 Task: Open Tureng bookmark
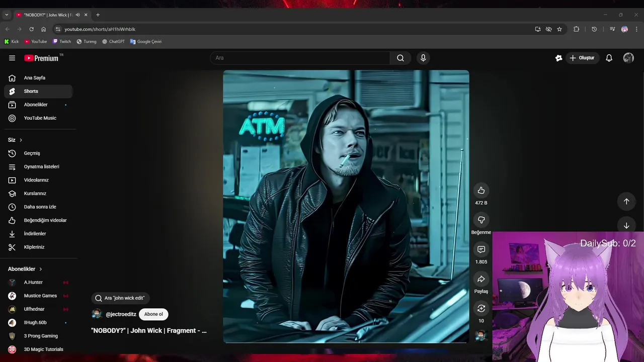click(87, 42)
